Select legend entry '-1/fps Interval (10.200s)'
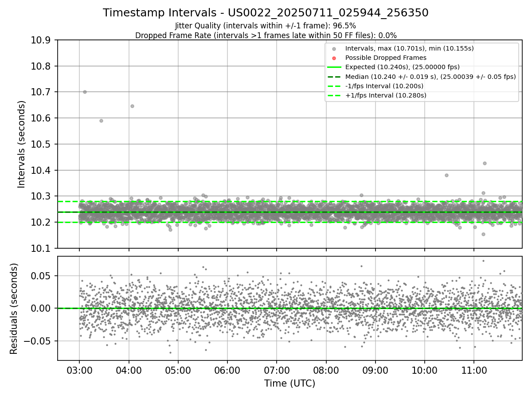The image size is (532, 399). pyautogui.click(x=384, y=86)
